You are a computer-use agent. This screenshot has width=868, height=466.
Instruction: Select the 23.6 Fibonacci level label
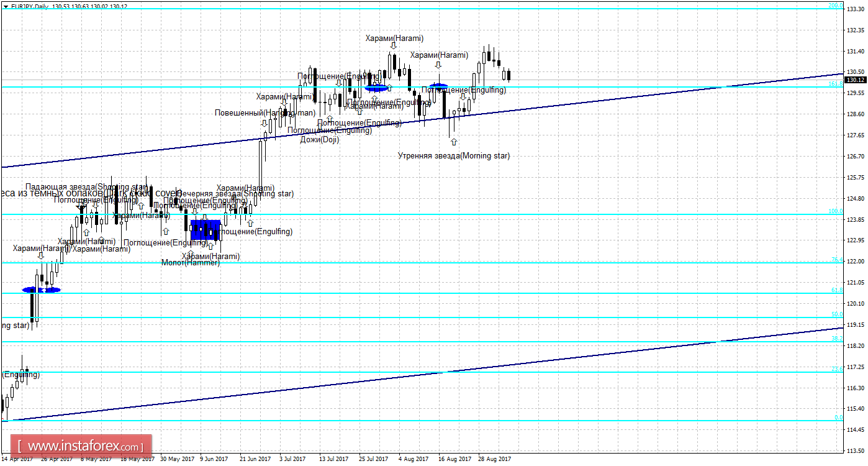(837, 369)
